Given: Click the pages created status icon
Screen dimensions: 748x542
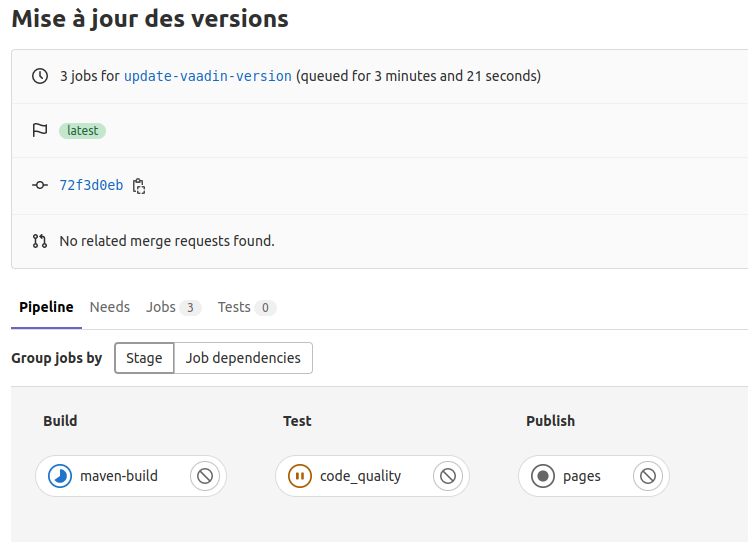Looking at the screenshot, I should point(543,476).
